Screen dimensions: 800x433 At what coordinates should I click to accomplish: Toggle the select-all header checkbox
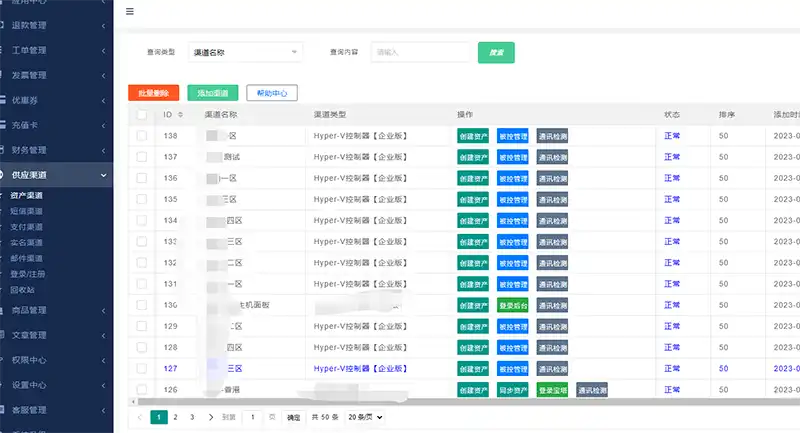click(x=142, y=115)
